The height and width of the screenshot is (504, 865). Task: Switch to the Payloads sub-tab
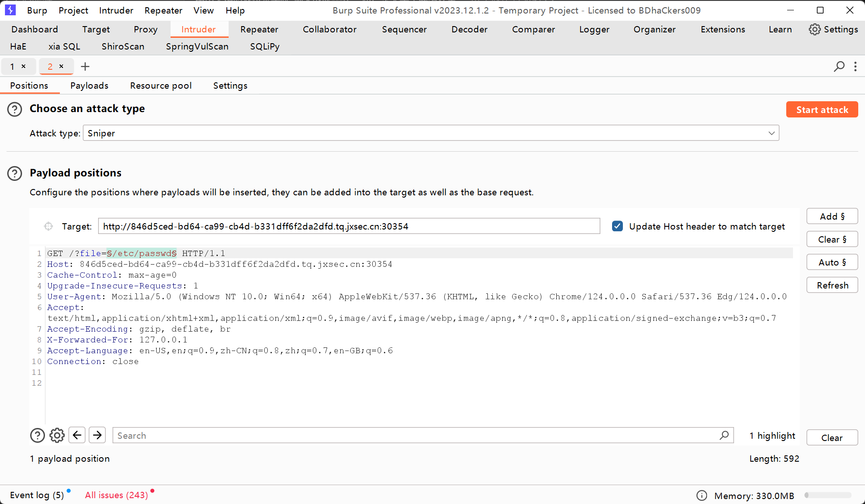click(89, 85)
